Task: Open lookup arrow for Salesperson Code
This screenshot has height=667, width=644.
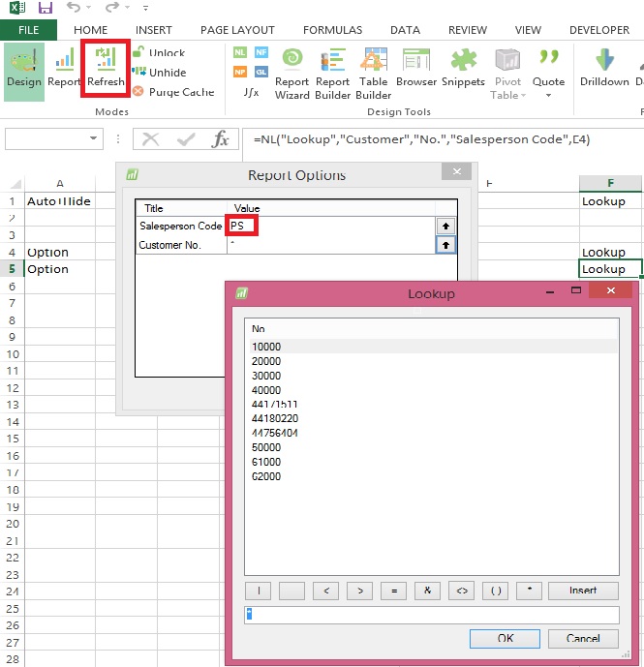Action: tap(445, 226)
